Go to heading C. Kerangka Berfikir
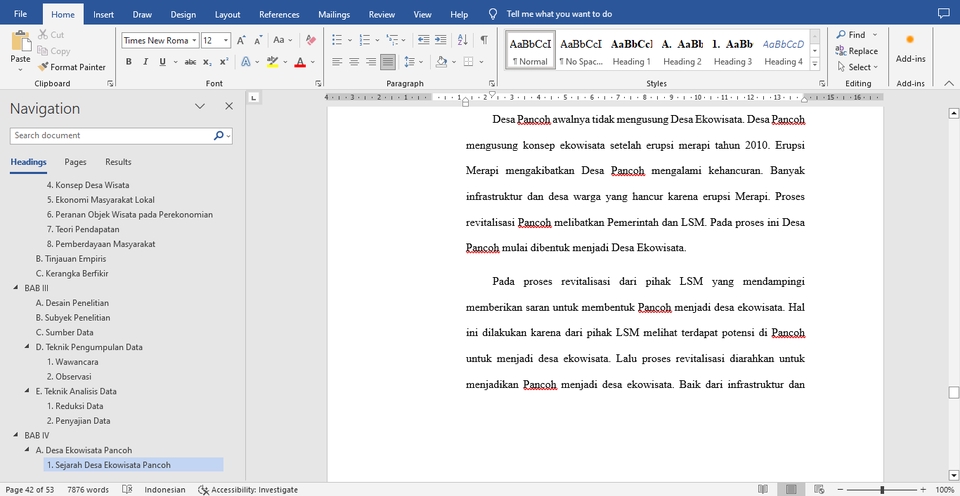Screen dimensions: 960x496 coord(72,273)
